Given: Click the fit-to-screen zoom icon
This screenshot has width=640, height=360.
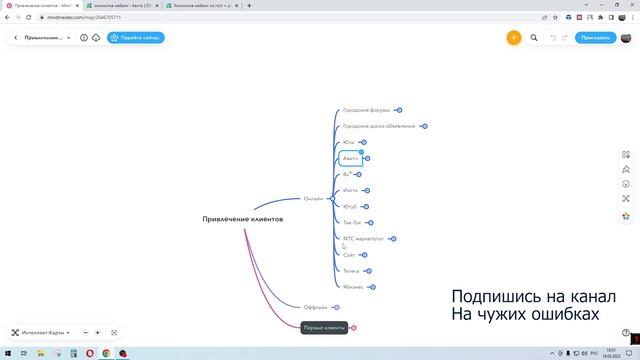Looking at the screenshot, I should [x=114, y=333].
